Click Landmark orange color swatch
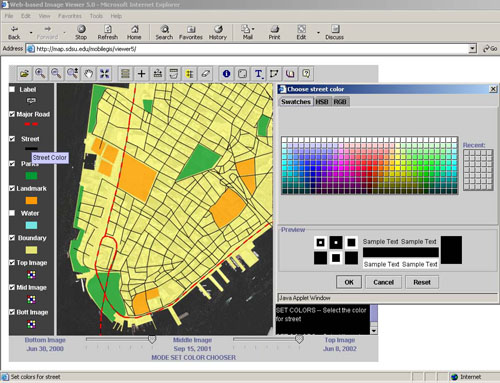Image resolution: width=500 pixels, height=383 pixels. pos(31,200)
